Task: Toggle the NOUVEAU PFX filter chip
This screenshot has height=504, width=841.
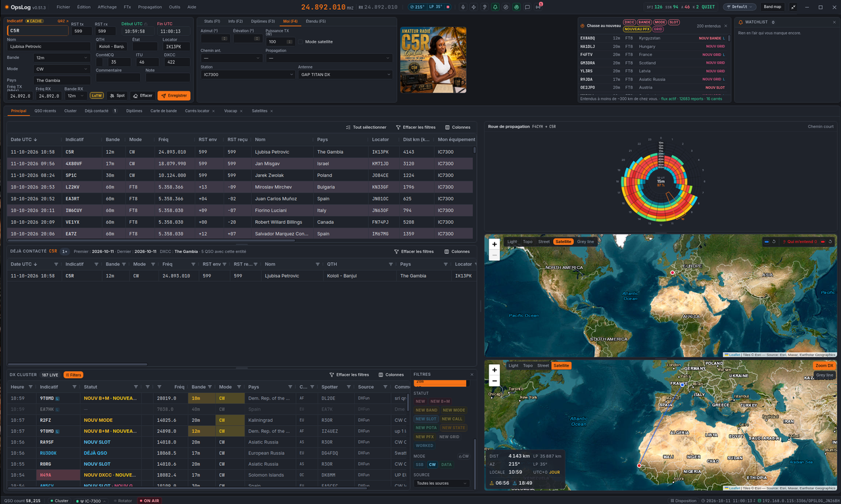Action: click(636, 30)
